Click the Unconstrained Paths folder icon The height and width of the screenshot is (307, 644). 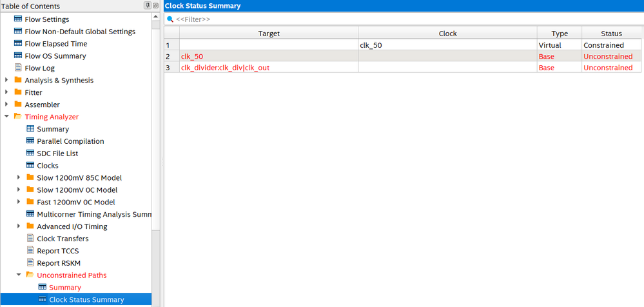tap(30, 275)
